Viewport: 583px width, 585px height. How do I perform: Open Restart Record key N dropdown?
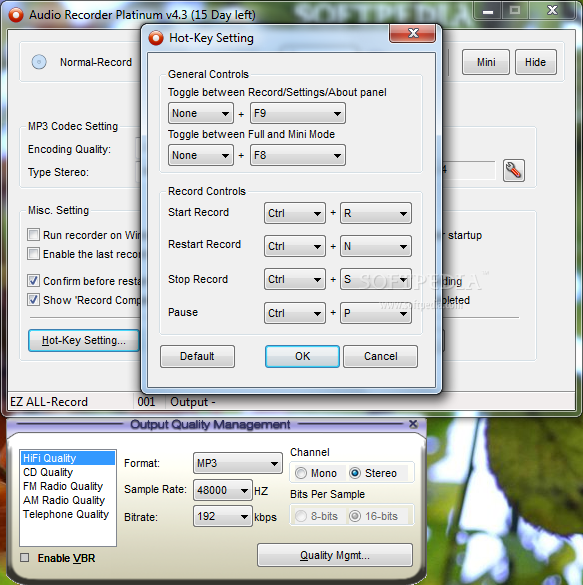376,246
